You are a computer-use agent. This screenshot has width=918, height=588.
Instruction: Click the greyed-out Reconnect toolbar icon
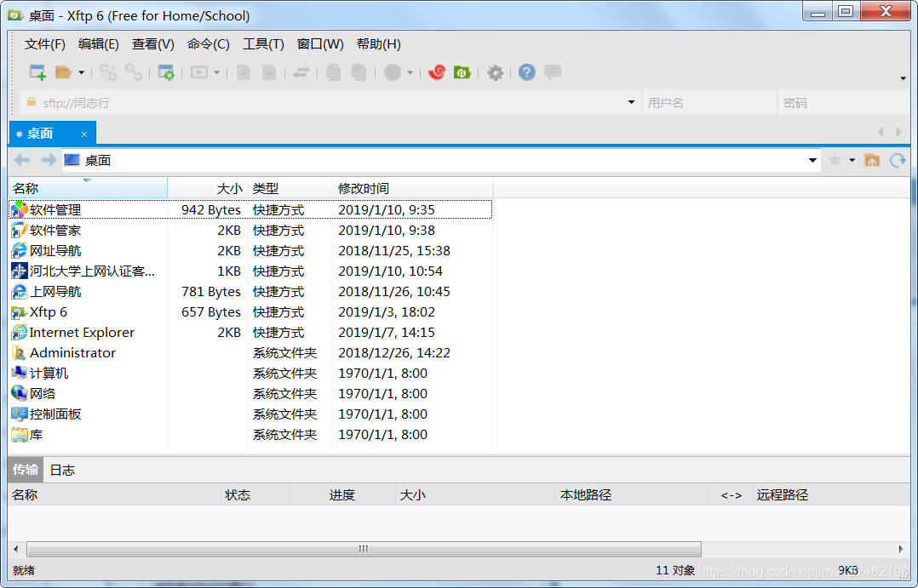pyautogui.click(x=107, y=72)
